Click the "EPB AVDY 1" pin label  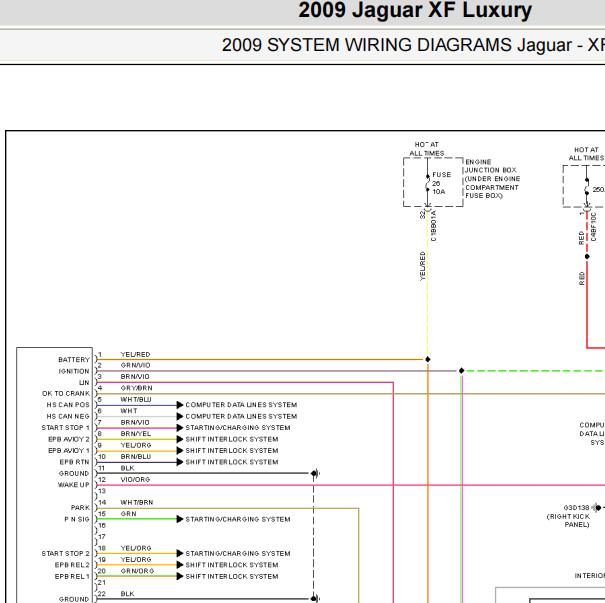[69, 450]
